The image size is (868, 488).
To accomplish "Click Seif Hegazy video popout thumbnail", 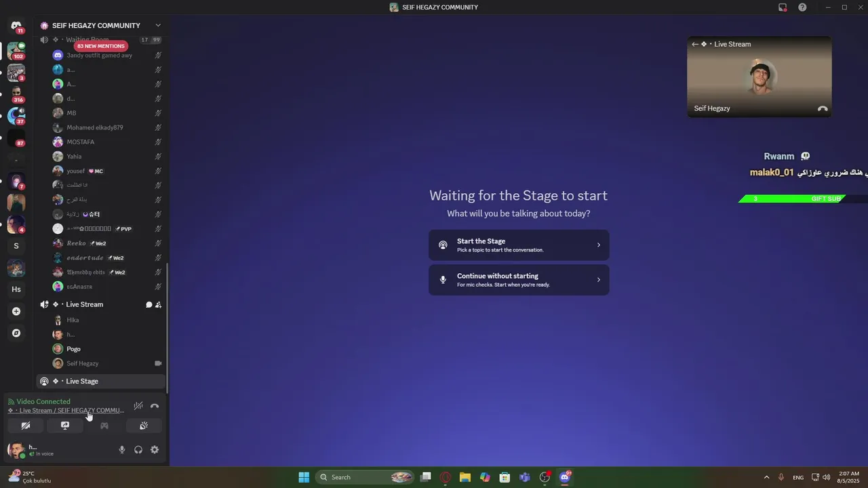I will pyautogui.click(x=759, y=77).
